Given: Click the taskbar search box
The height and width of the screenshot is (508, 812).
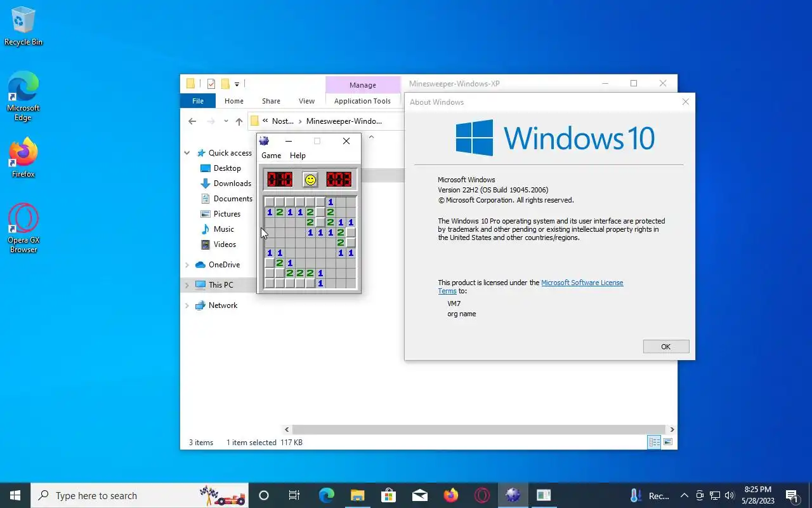Looking at the screenshot, I should [x=140, y=495].
